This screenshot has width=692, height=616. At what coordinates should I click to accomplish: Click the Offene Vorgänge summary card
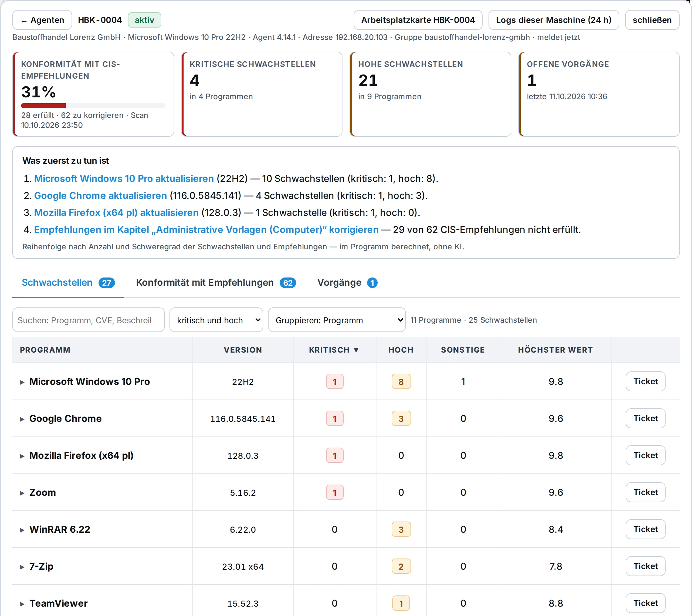(599, 94)
